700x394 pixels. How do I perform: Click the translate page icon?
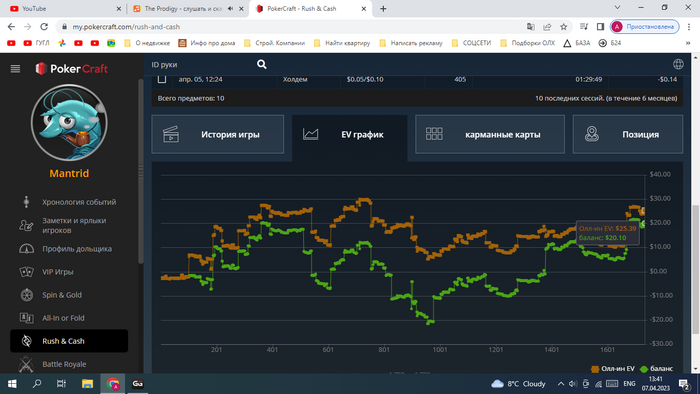tap(530, 27)
